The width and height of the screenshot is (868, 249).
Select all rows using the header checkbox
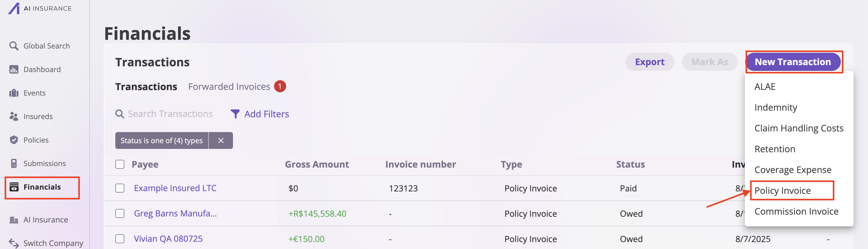coord(120,164)
